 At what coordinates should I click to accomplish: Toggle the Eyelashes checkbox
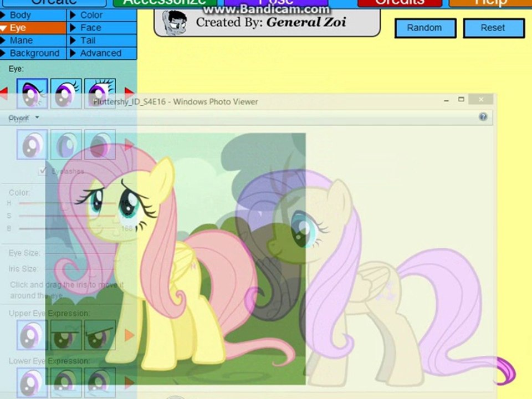43,171
